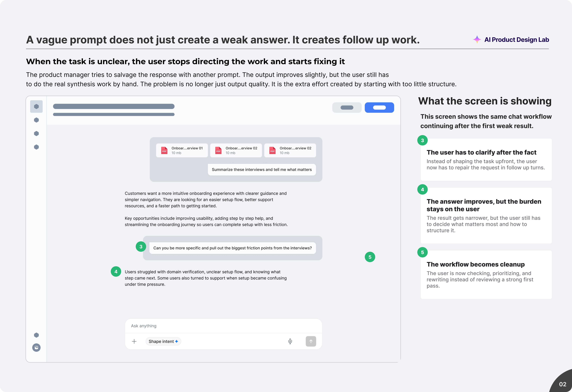Select green annotation marker 3 beside the follow-up prompt
The height and width of the screenshot is (392, 572).
click(141, 247)
